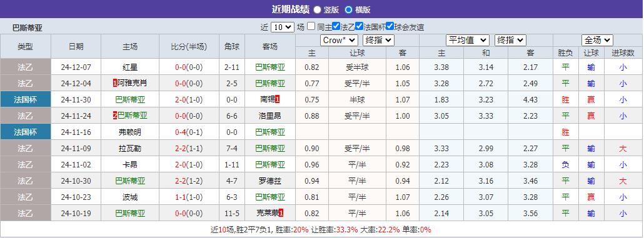The height and width of the screenshot is (238, 644).
Task: Click corner count 11-5 in 克莱蒙 row
Action: [232, 214]
